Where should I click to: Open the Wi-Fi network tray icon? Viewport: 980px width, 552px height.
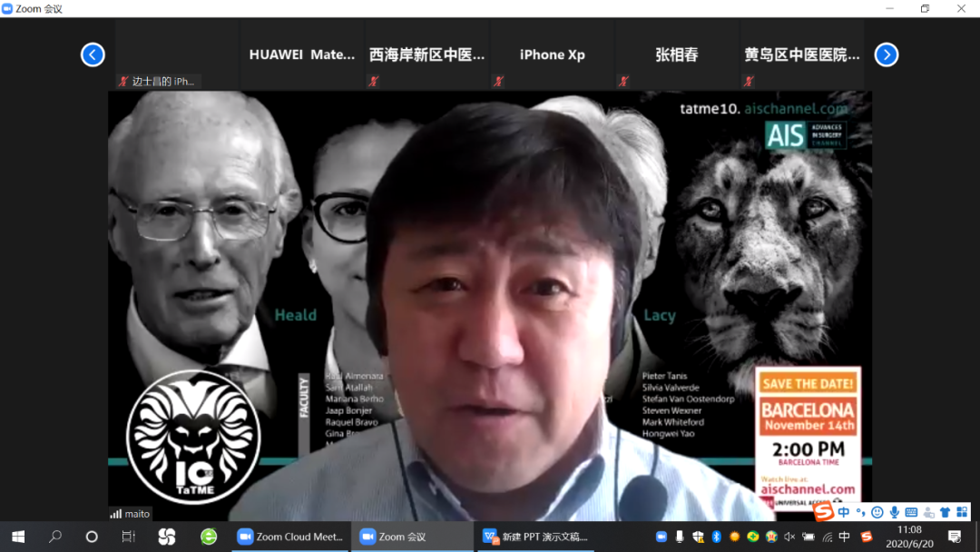click(x=827, y=537)
